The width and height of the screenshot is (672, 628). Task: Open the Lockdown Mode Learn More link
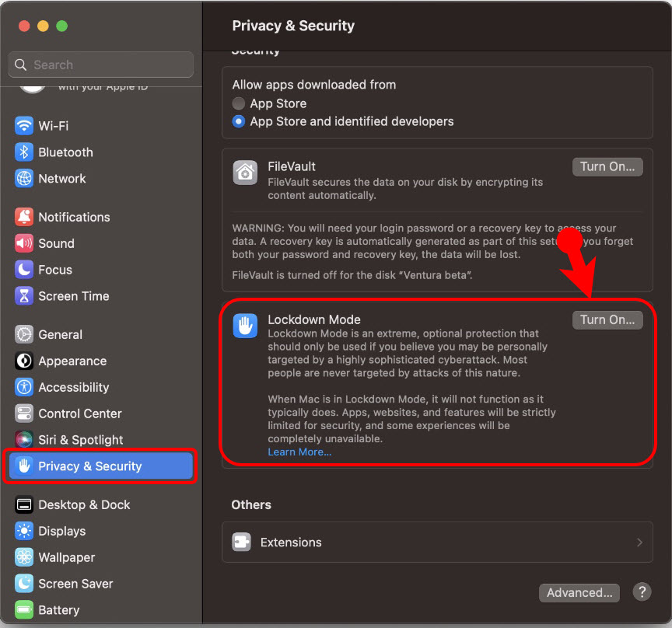tap(299, 452)
